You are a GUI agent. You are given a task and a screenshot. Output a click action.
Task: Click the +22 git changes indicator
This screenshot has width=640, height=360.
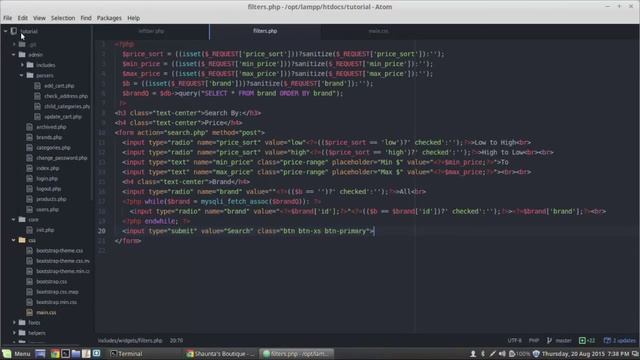587,340
